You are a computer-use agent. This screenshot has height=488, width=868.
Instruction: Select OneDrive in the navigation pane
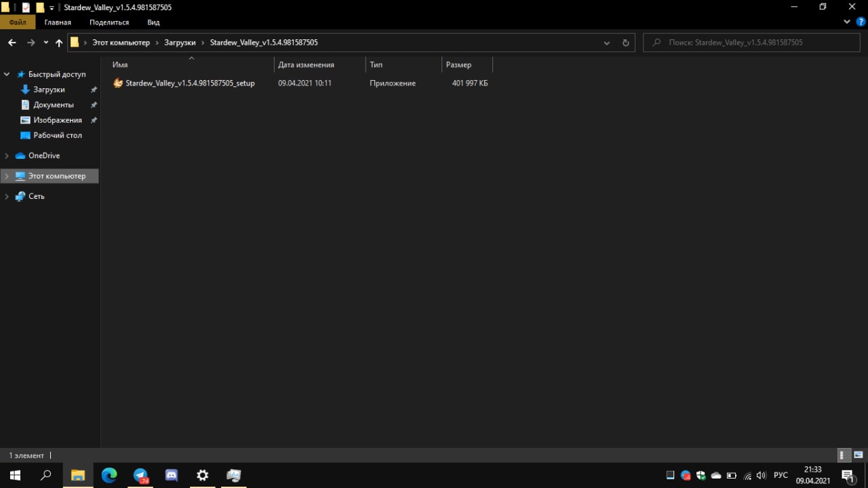point(44,155)
